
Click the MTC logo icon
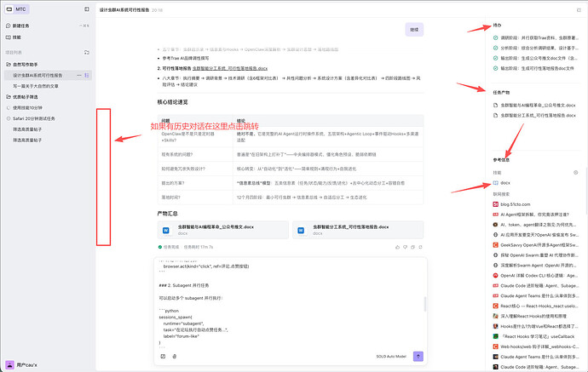tap(9, 9)
